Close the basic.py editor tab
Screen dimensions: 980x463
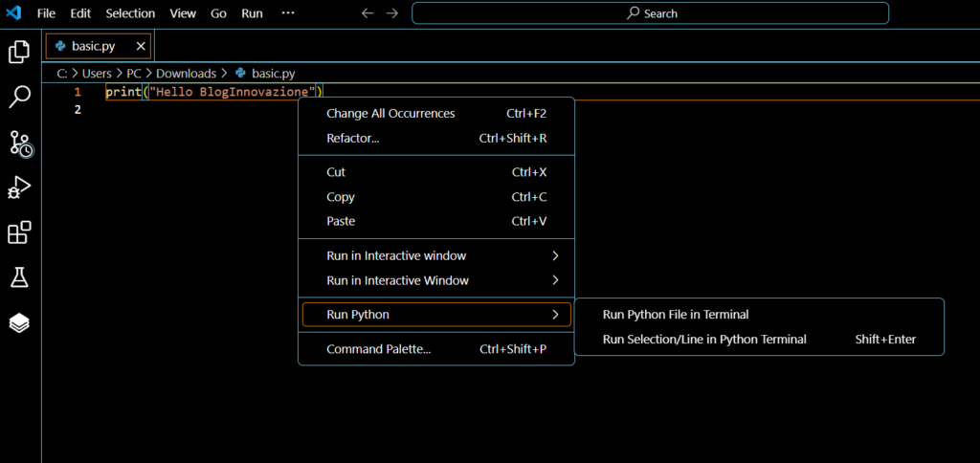[142, 46]
